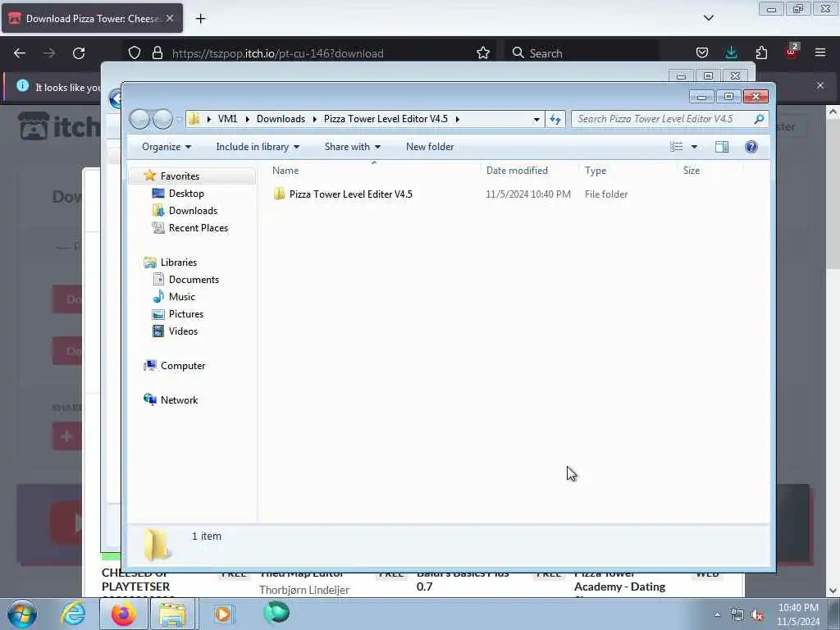Viewport: 840px width, 630px height.
Task: Open the uBlock extension toolbar icon
Action: click(x=792, y=52)
